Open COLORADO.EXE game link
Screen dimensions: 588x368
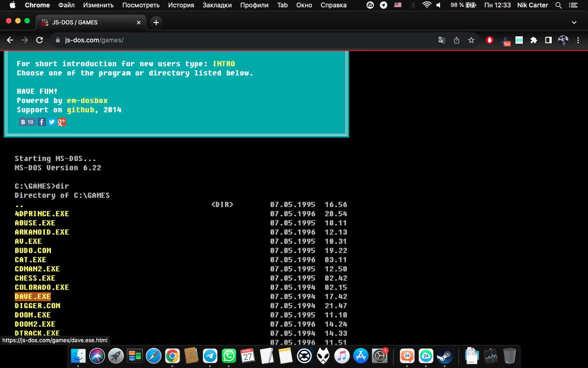tap(42, 288)
